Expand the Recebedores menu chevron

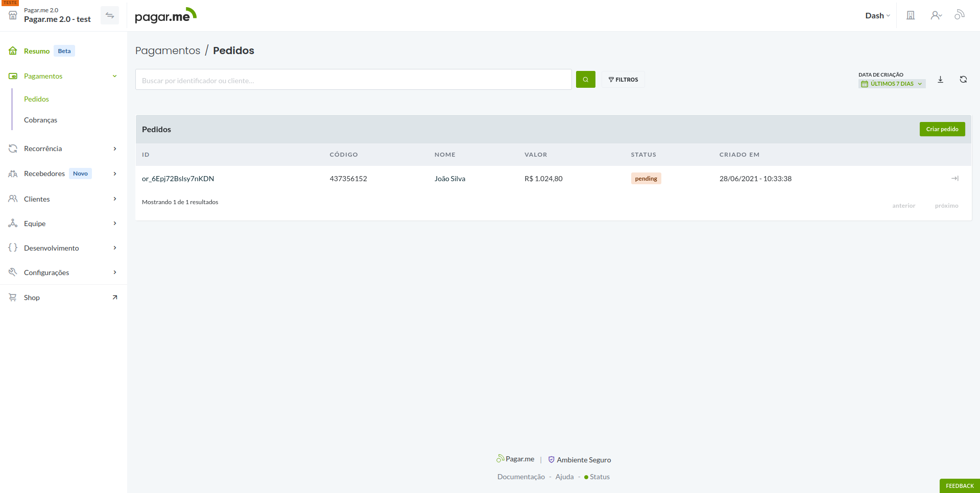pos(115,174)
